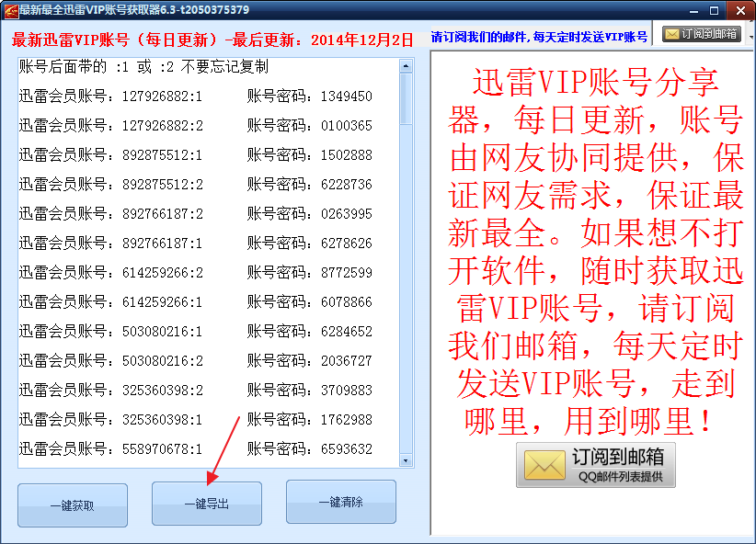Click the app icon in title bar
The height and width of the screenshot is (544, 756).
11,10
